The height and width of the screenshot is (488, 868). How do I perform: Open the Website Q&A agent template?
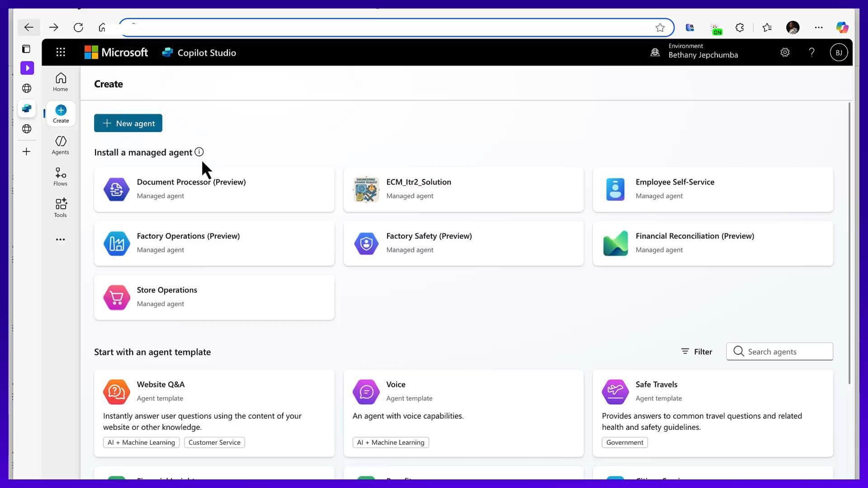pos(214,413)
